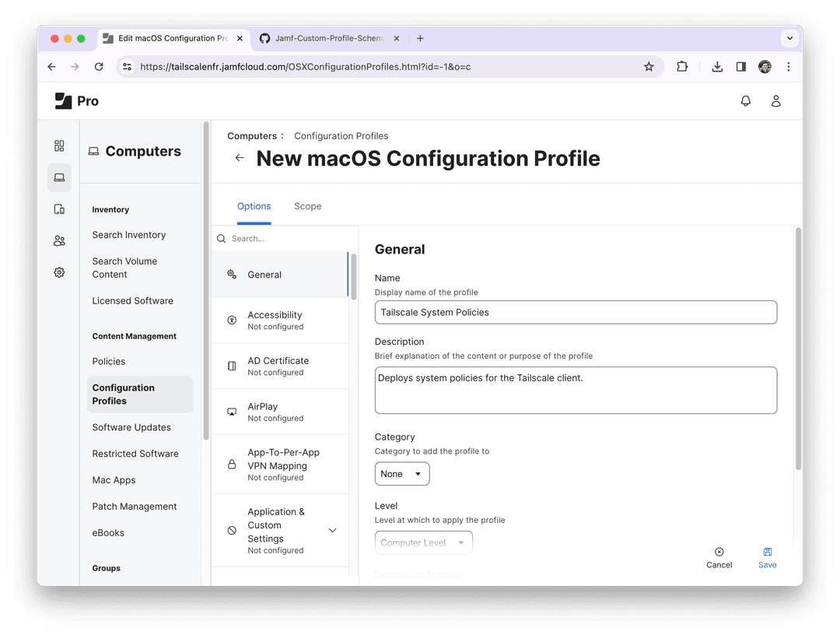Click the account profile icon top right

point(775,100)
